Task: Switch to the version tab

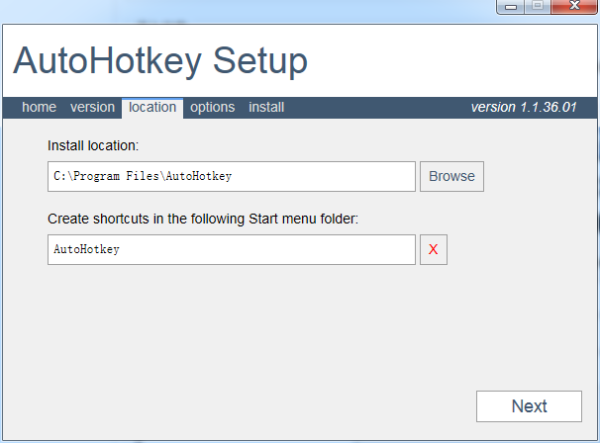Action: click(92, 107)
